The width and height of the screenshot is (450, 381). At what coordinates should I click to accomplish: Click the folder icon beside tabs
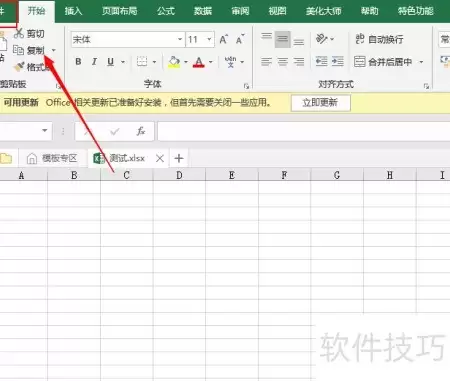click(6, 158)
